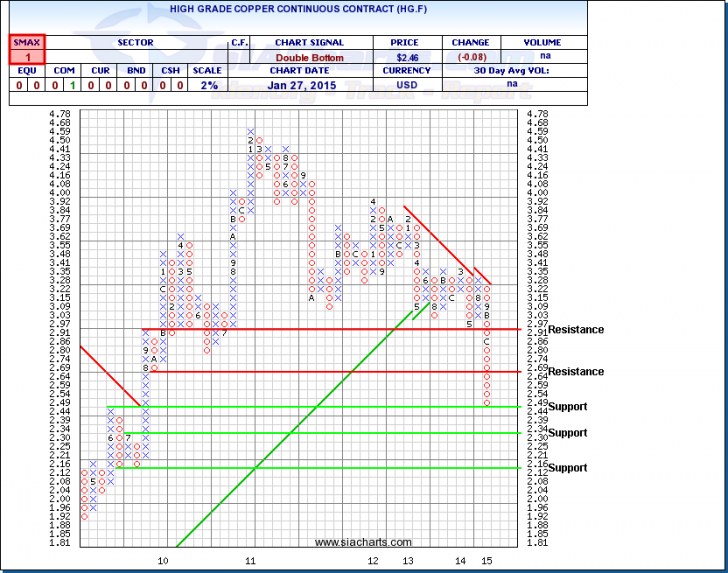Click the upper red Resistance line at 2.91
The width and height of the screenshot is (728, 573).
(300, 329)
